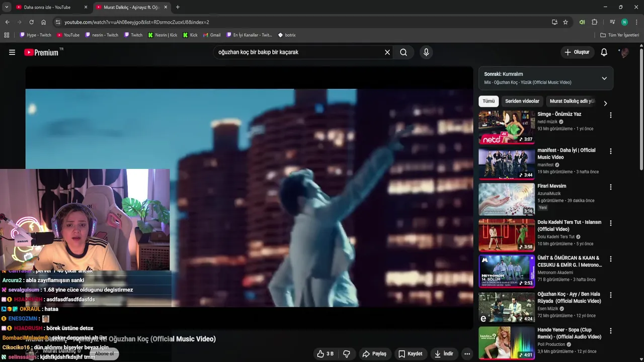Select the Tümü filter chip
The width and height of the screenshot is (644, 362).
[x=489, y=101]
